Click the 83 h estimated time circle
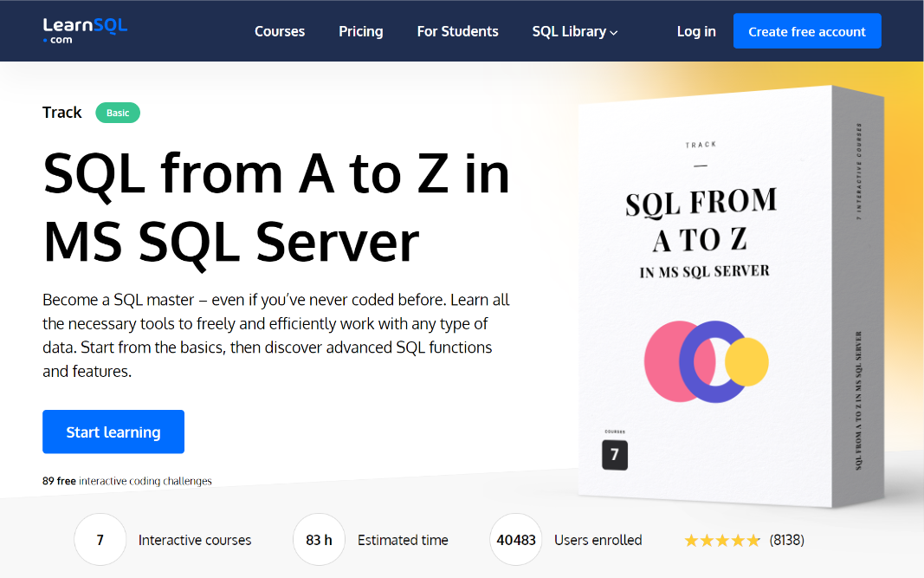The image size is (924, 578). click(x=319, y=540)
